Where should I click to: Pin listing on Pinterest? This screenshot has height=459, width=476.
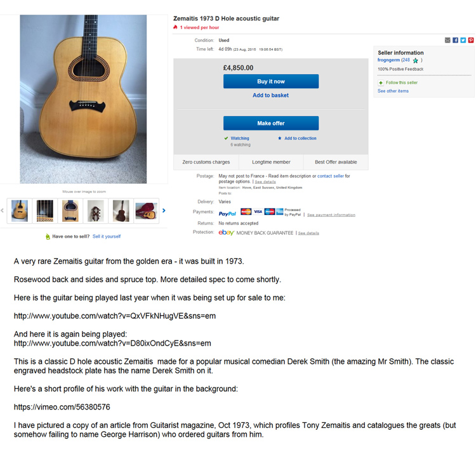471,40
